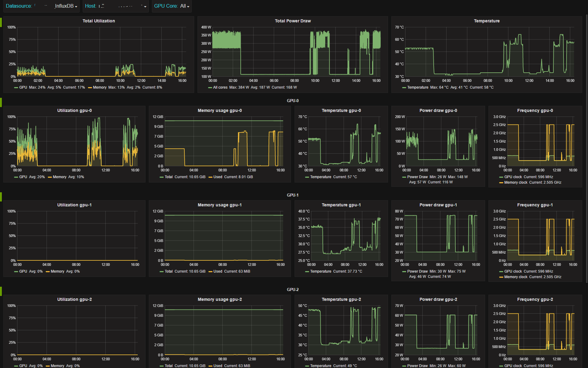Open the Total Power Draw panel title menu

292,21
